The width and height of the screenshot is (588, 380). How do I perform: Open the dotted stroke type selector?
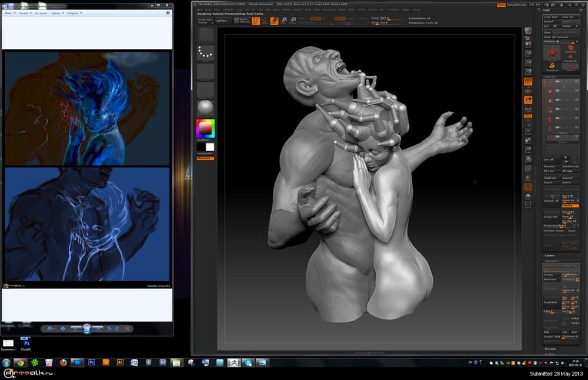[205, 52]
